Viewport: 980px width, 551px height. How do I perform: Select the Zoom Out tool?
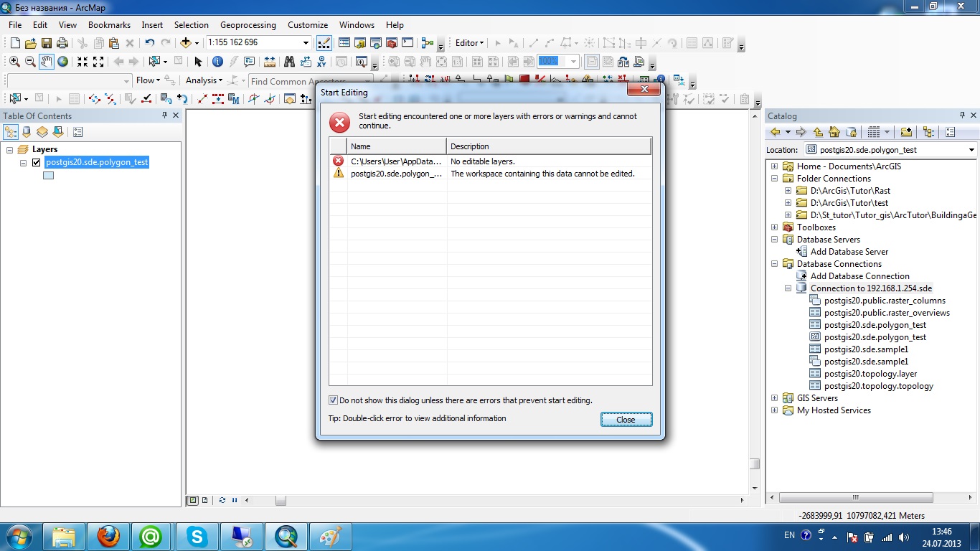pyautogui.click(x=30, y=62)
